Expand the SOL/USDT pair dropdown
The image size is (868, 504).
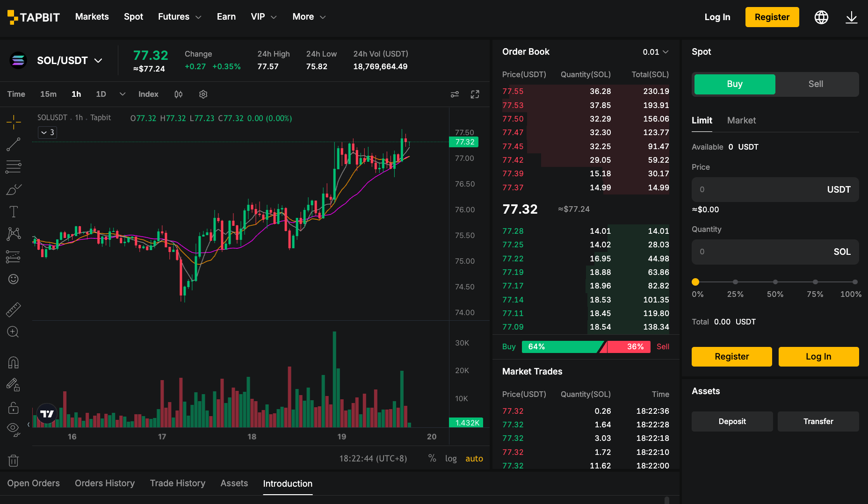[x=98, y=61]
